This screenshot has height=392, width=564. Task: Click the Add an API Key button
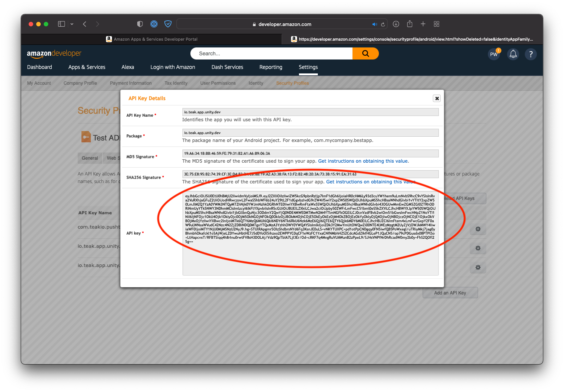point(450,293)
